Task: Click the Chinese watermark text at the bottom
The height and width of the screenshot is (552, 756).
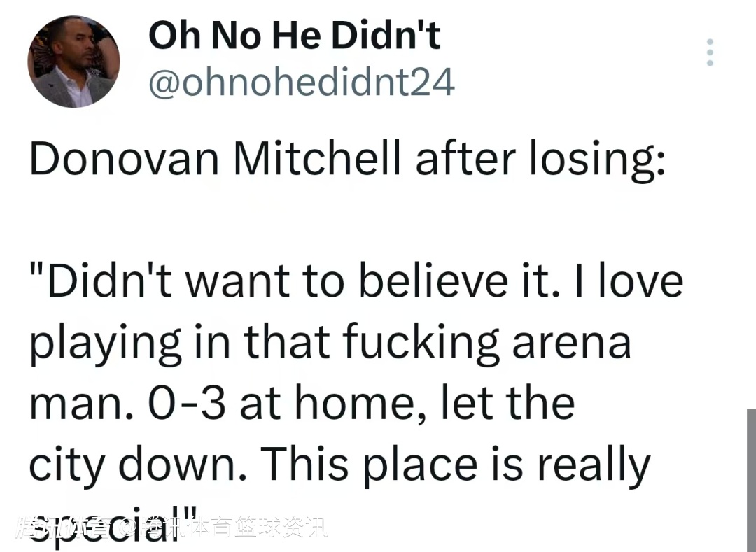Action: click(x=171, y=528)
